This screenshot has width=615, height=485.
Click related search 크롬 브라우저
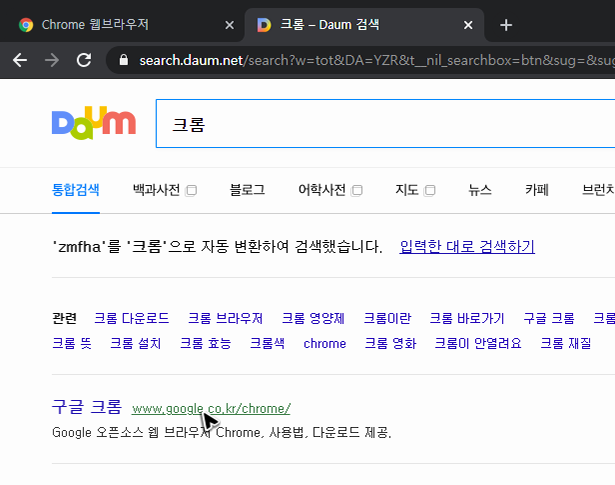coord(226,318)
